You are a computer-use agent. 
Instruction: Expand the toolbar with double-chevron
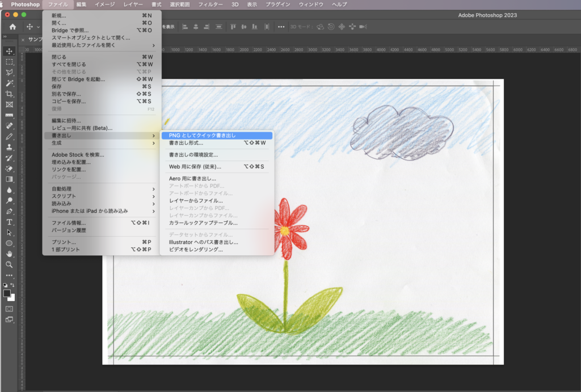coord(5,37)
